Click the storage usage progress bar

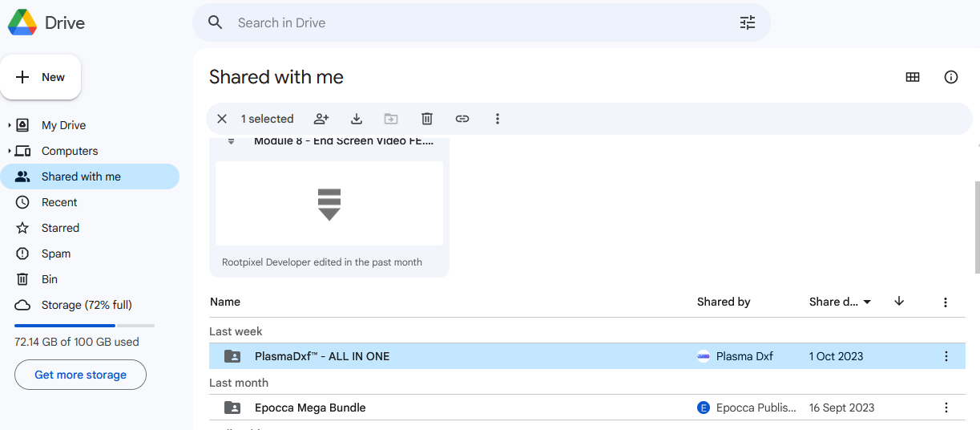click(84, 326)
